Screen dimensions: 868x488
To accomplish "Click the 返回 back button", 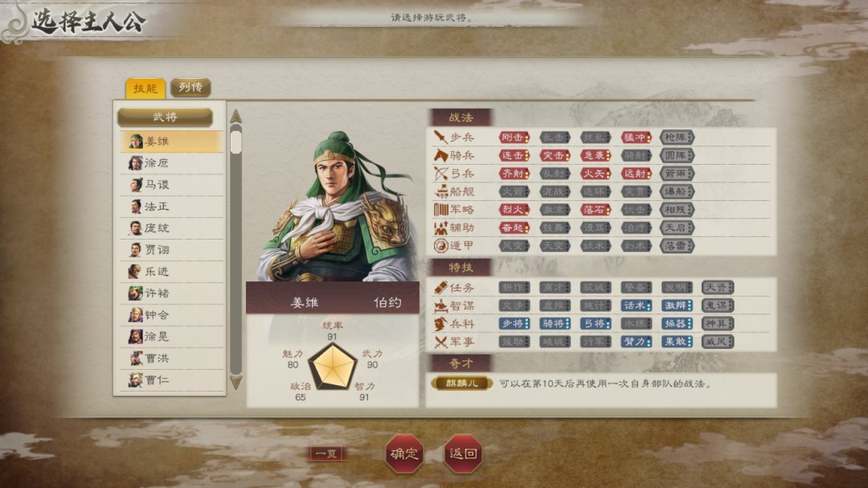I will pyautogui.click(x=464, y=453).
